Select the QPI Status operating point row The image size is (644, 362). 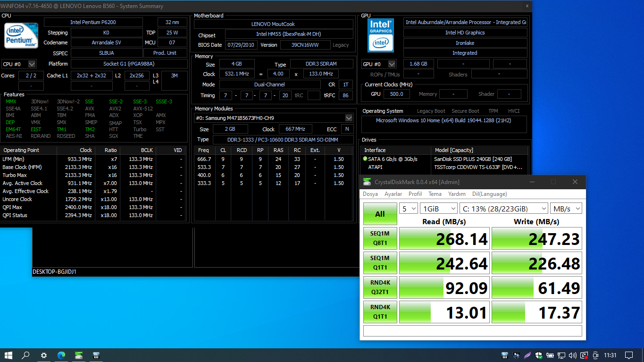(93, 215)
